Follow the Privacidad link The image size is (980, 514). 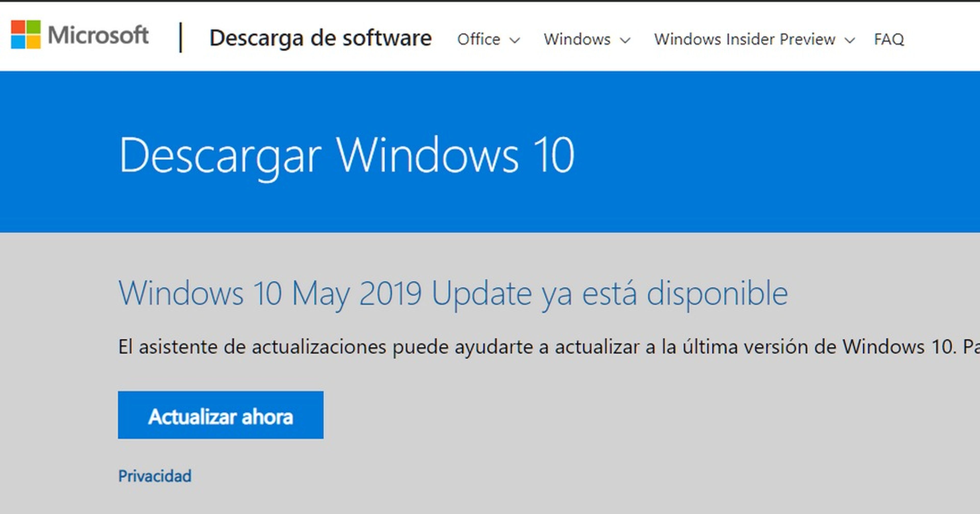(x=155, y=476)
